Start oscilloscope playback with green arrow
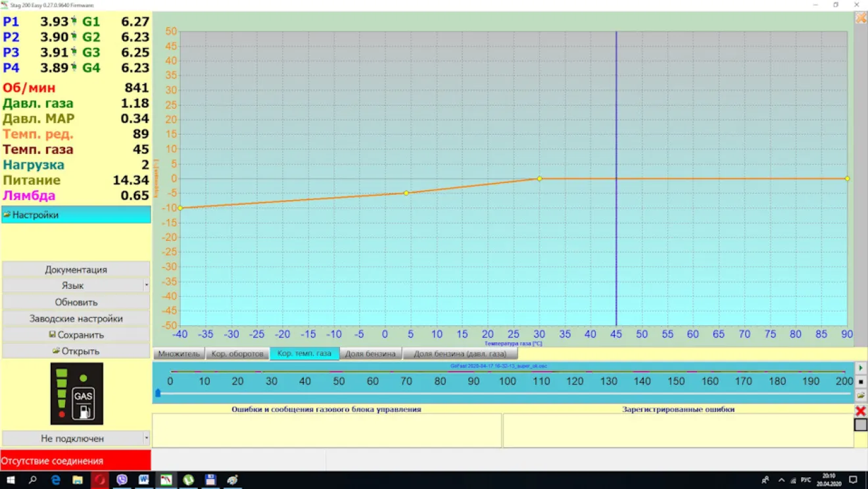The image size is (868, 489). coord(861,368)
